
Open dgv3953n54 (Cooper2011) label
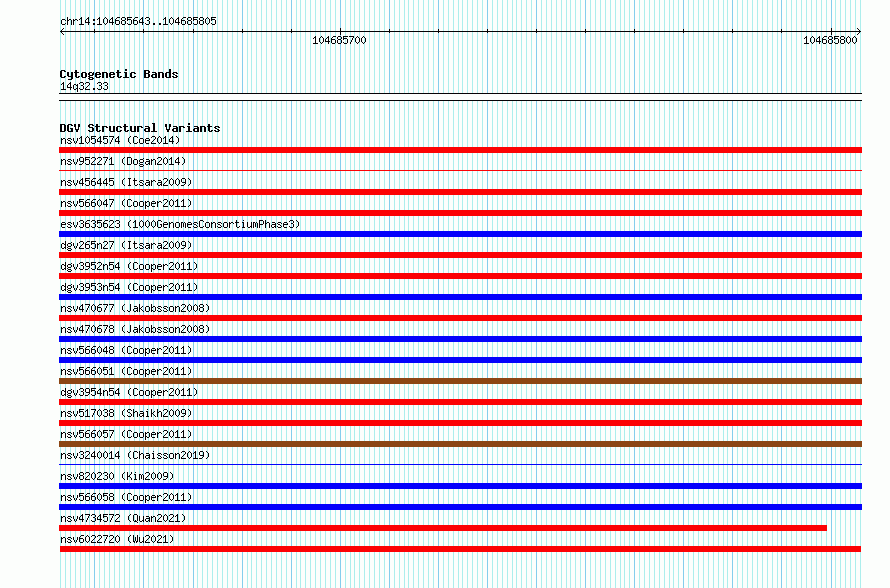pos(129,287)
